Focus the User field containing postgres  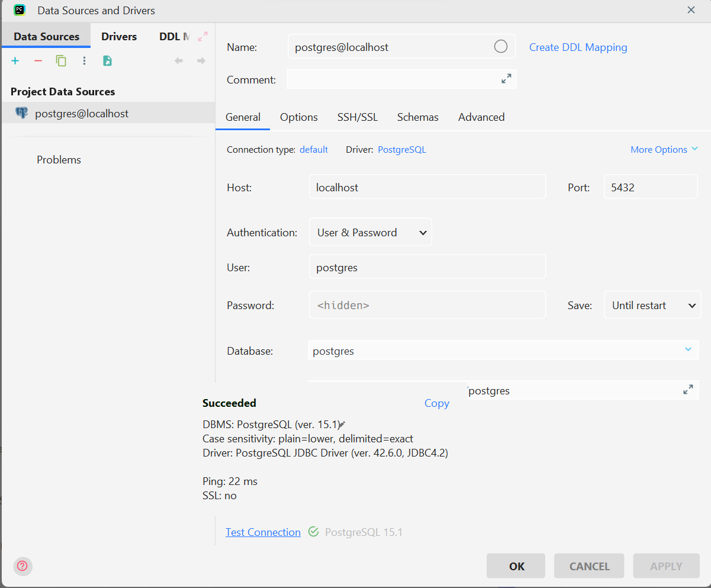(x=427, y=266)
